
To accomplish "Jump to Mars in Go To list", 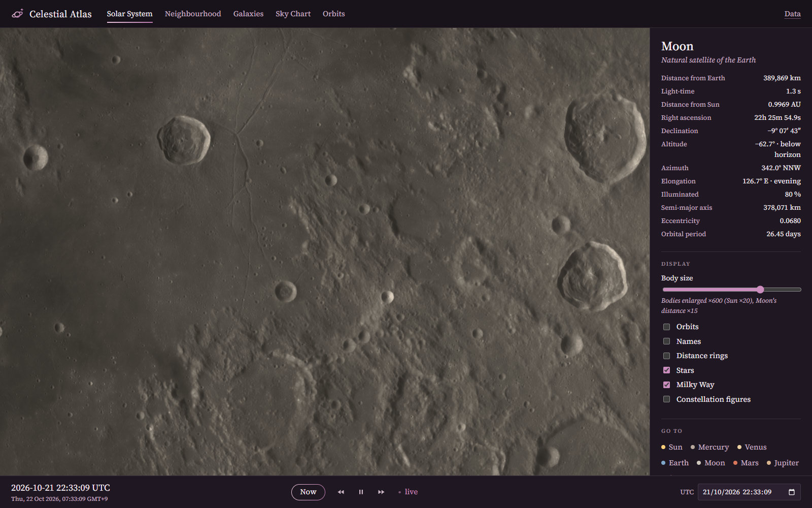I will coord(746,463).
